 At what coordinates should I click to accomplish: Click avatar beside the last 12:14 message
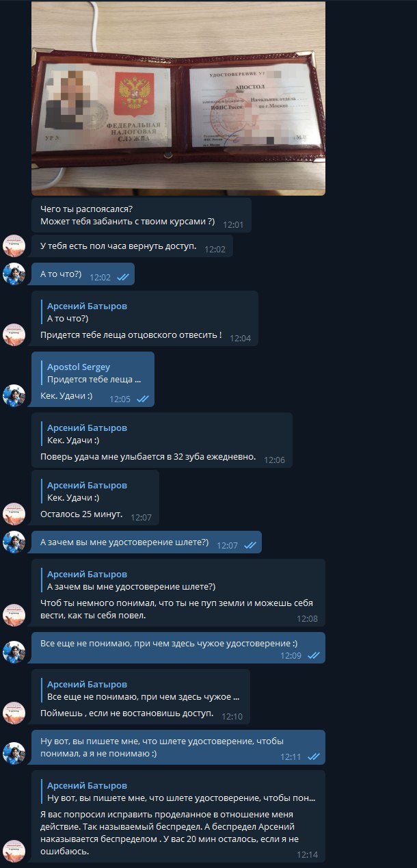point(14,850)
